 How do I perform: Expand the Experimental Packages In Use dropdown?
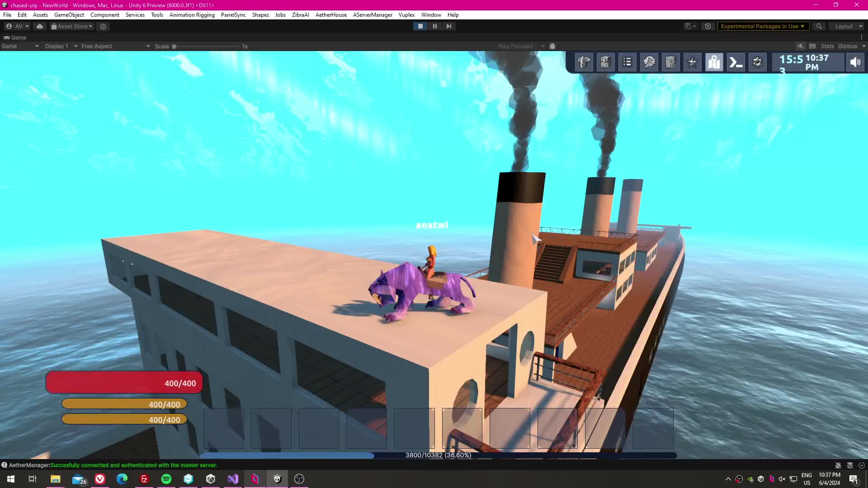coord(762,26)
